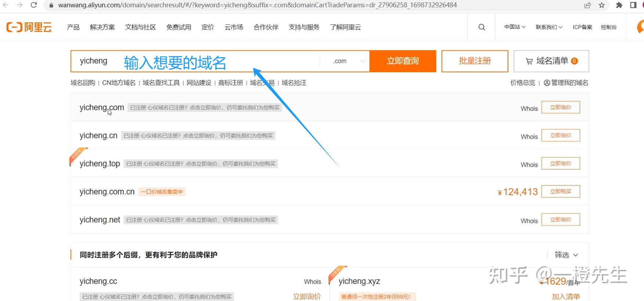The width and height of the screenshot is (644, 301).
Task: Expand the 中国站 region dropdown
Action: [515, 27]
